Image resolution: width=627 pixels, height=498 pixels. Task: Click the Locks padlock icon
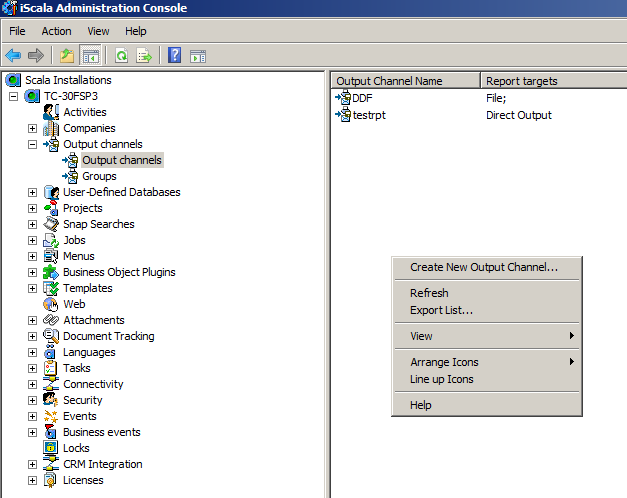pyautogui.click(x=51, y=448)
